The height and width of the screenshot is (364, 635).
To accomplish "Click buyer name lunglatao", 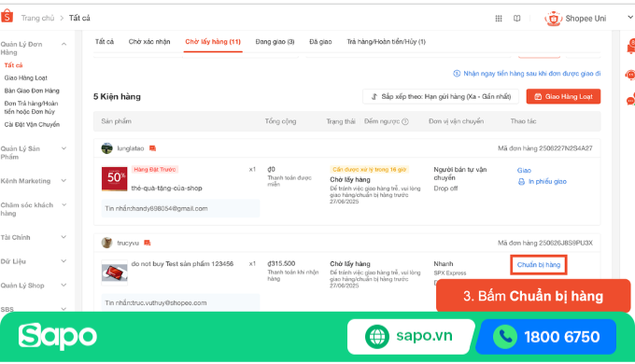I will [x=131, y=148].
